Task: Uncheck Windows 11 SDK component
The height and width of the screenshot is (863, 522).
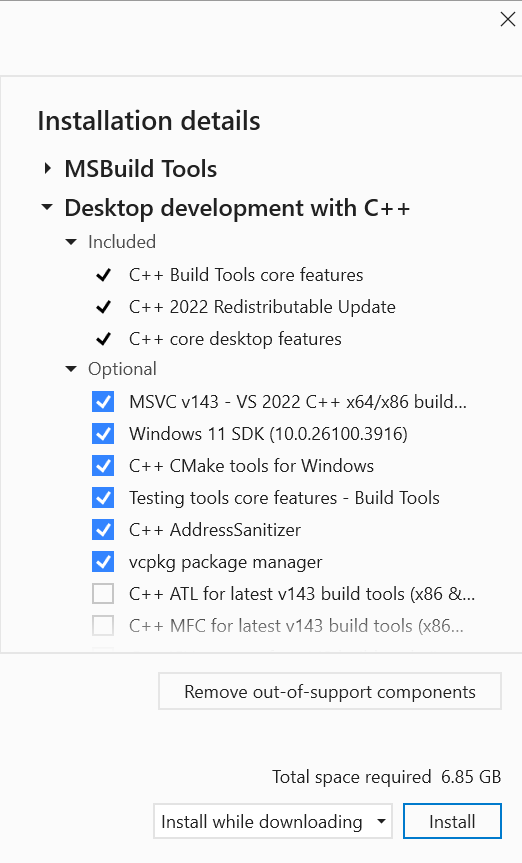Action: (103, 434)
